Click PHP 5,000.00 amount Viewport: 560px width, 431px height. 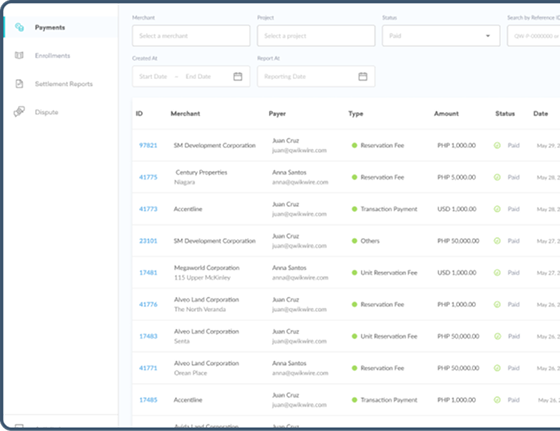[456, 177]
